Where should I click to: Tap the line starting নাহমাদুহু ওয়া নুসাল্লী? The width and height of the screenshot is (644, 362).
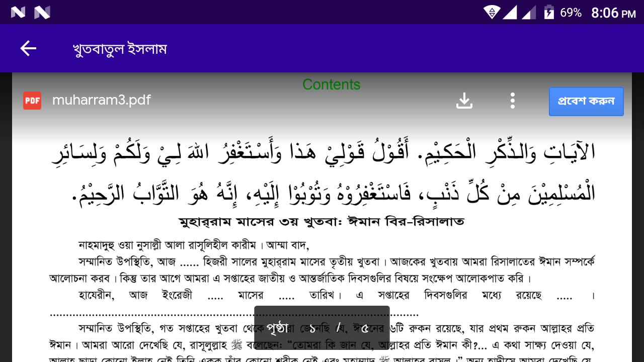pyautogui.click(x=194, y=245)
